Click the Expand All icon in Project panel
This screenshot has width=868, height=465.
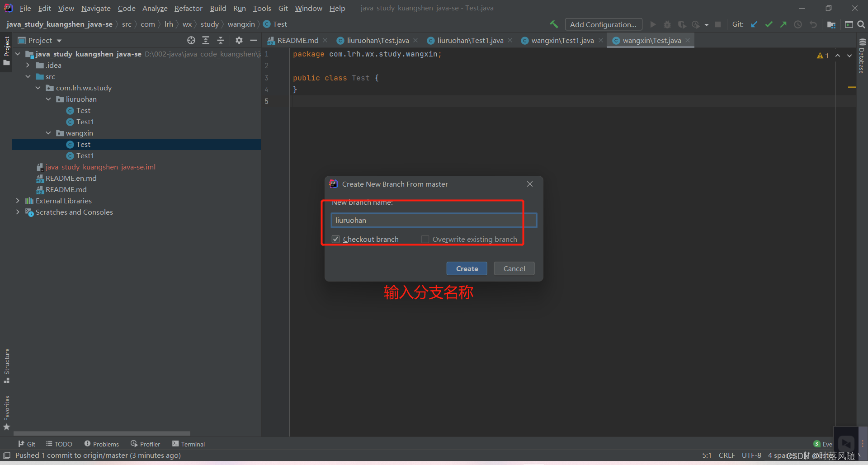[206, 40]
